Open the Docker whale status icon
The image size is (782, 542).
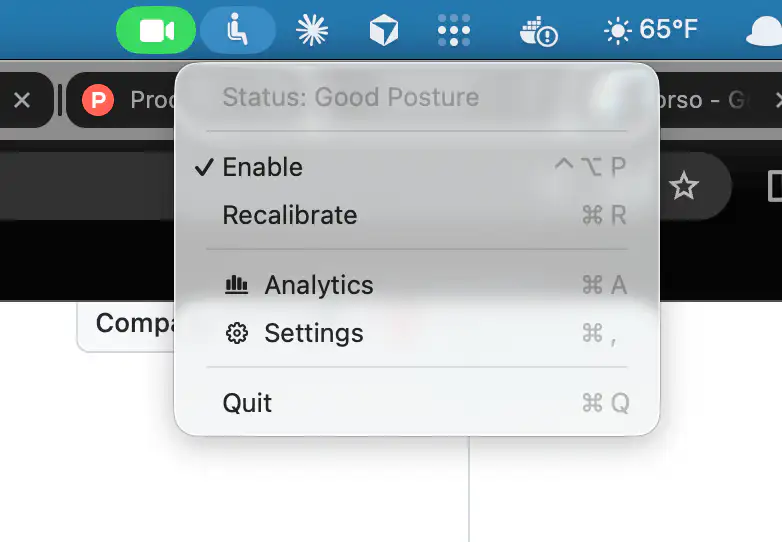[x=538, y=32]
